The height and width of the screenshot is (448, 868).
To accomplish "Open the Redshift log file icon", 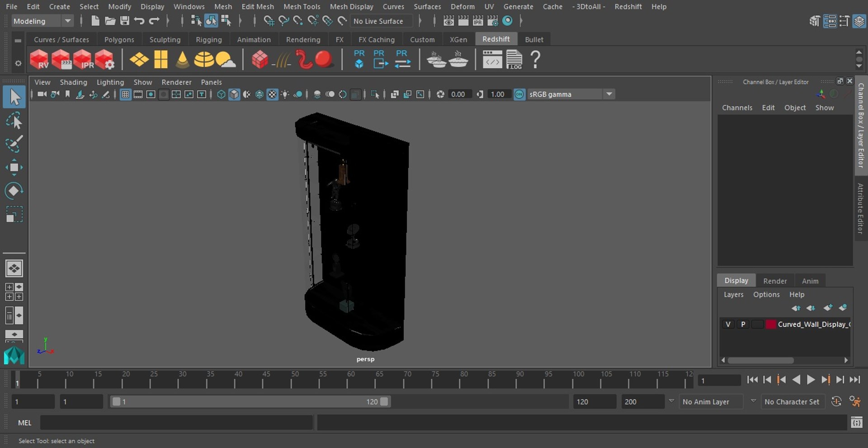I will (x=514, y=60).
